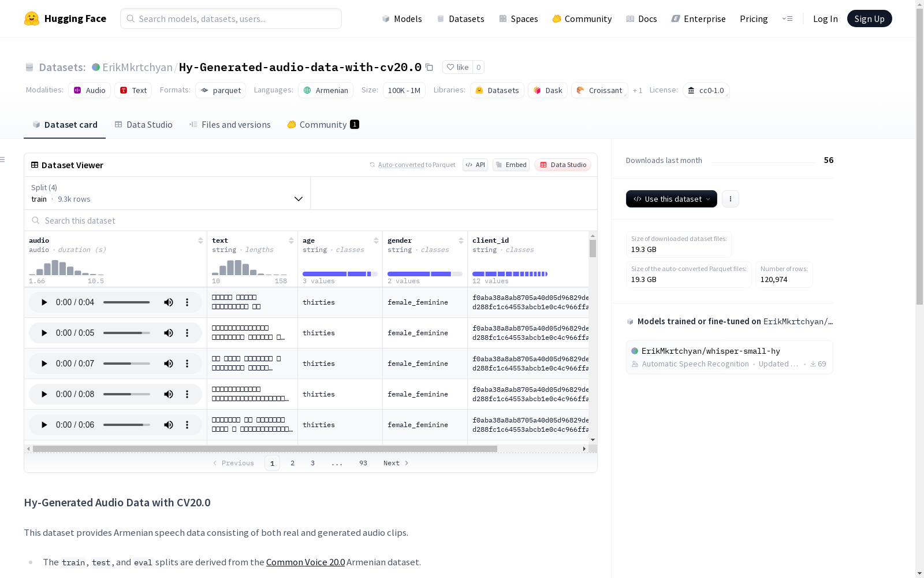Select the Audio modality tag
Screen dimensions: 924x578
90,90
